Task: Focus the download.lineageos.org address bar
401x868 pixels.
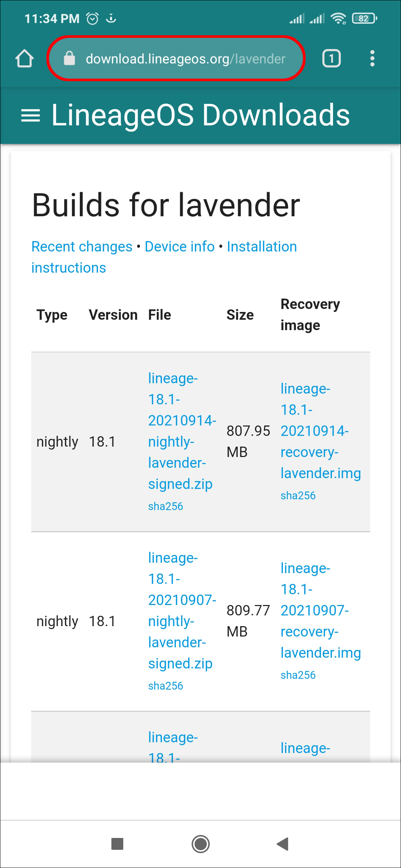Action: click(186, 59)
